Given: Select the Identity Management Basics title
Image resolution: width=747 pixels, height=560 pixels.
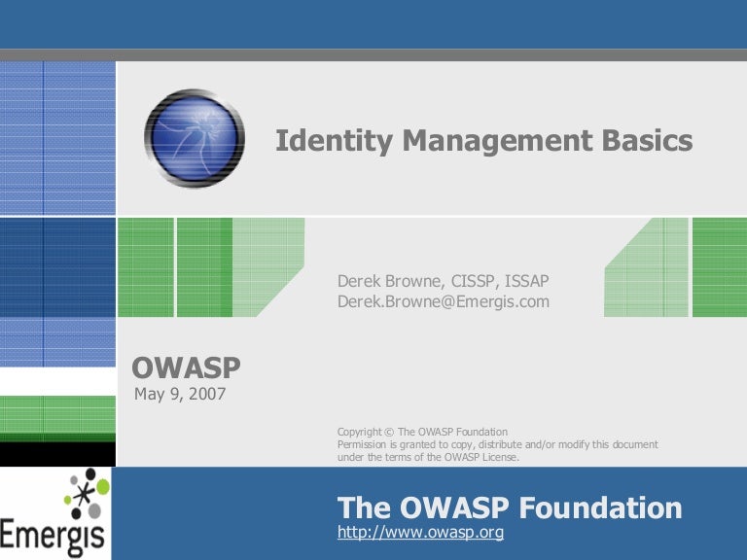Looking at the screenshot, I should 483,141.
